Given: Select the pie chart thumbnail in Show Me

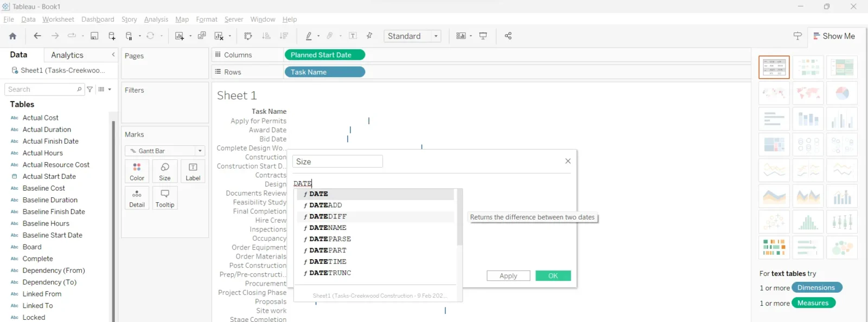Looking at the screenshot, I should [x=842, y=93].
